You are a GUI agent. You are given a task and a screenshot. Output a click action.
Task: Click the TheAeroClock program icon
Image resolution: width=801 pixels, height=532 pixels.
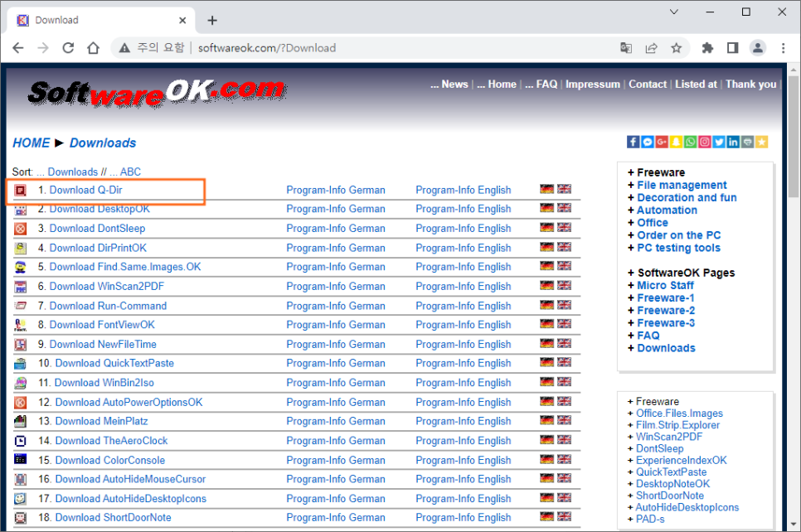pyautogui.click(x=20, y=441)
